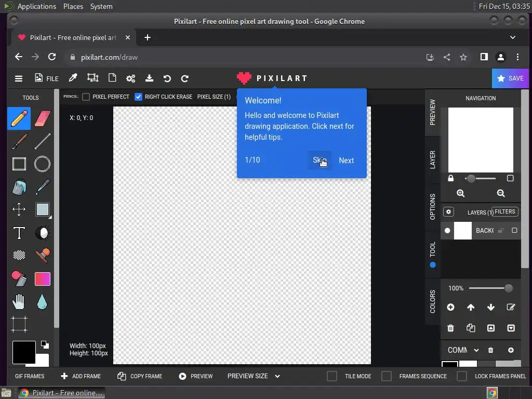Open the Preview Size dropdown

pos(254,376)
